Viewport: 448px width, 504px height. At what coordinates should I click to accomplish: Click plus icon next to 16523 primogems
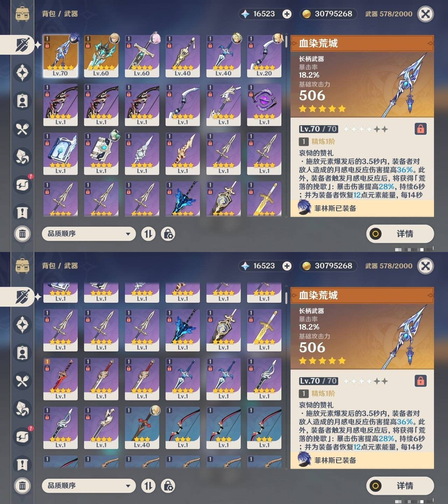click(x=287, y=14)
